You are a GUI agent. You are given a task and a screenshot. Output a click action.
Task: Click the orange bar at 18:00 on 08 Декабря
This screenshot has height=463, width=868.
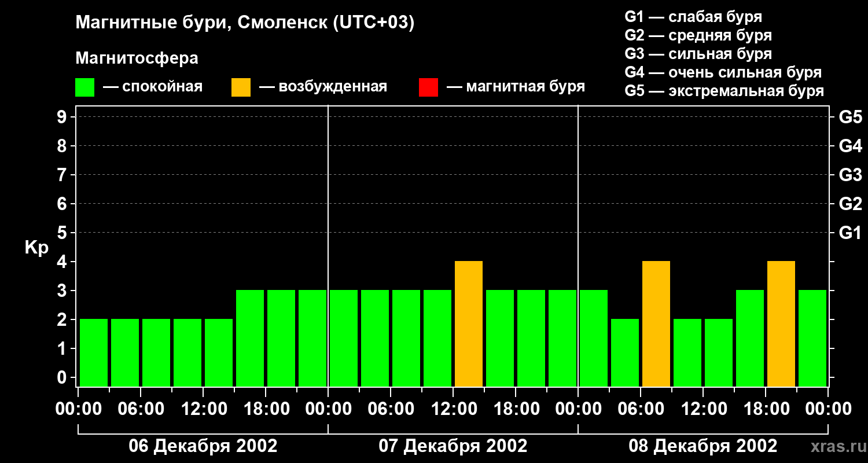click(781, 324)
